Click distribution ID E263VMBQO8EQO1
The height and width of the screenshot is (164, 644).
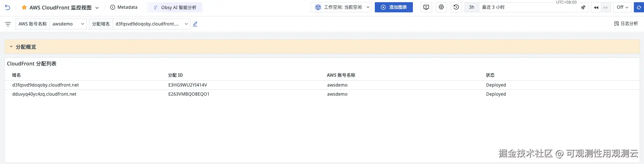coord(189,94)
